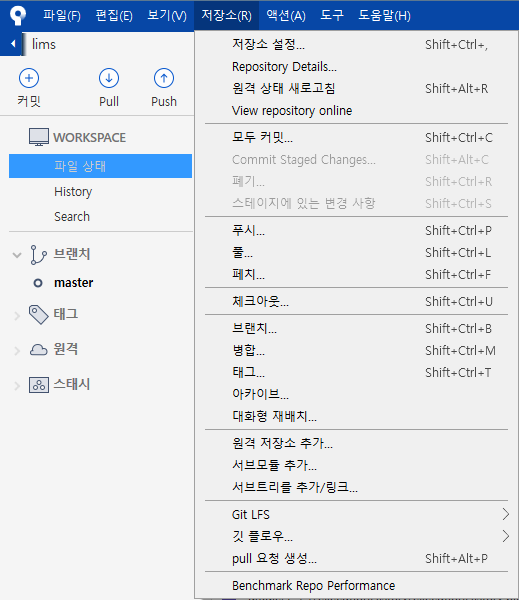Select View repository online entry
The height and width of the screenshot is (600, 519).
pos(356,111)
